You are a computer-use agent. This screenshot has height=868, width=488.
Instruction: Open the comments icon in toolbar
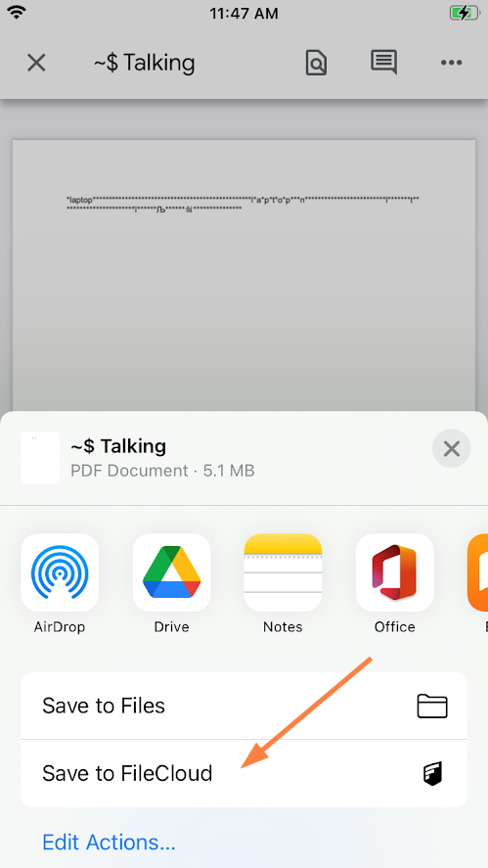(x=383, y=62)
